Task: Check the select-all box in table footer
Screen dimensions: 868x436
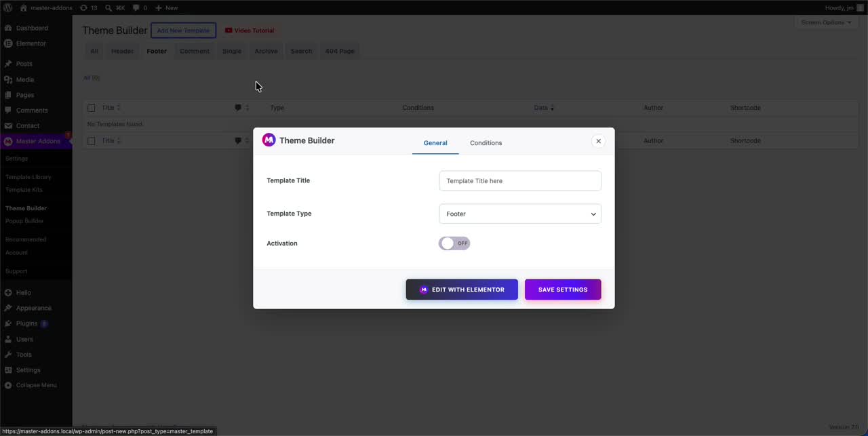Action: click(x=92, y=141)
